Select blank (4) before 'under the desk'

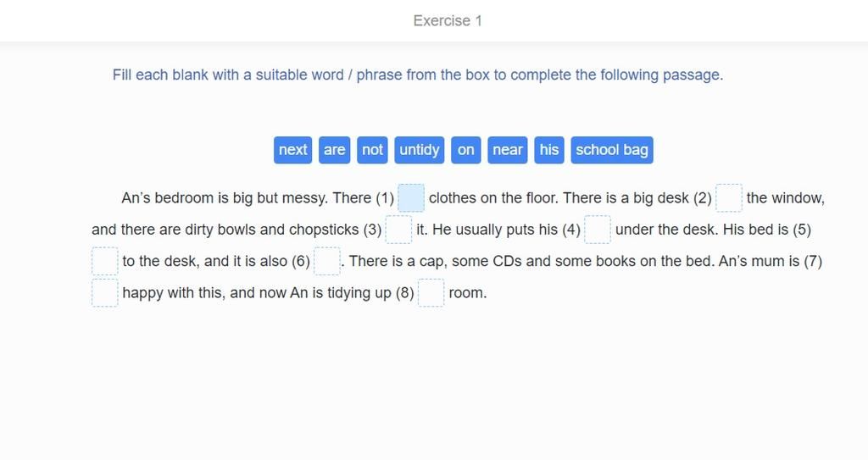(598, 230)
